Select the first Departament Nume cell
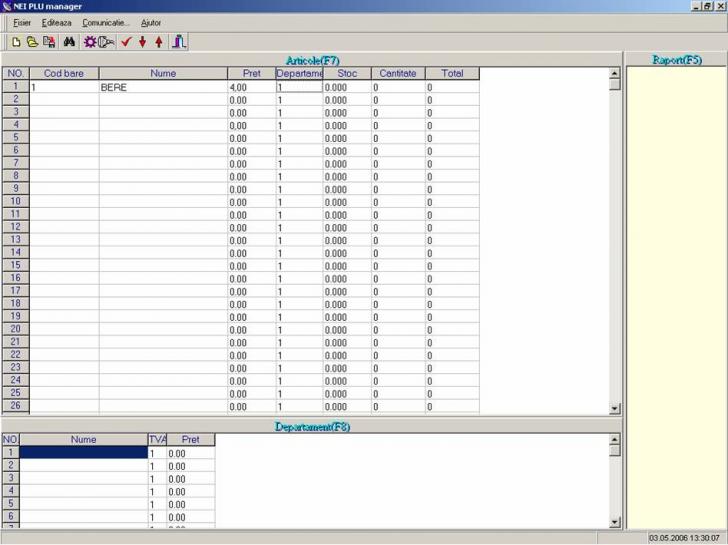The height and width of the screenshot is (545, 728). click(x=84, y=453)
